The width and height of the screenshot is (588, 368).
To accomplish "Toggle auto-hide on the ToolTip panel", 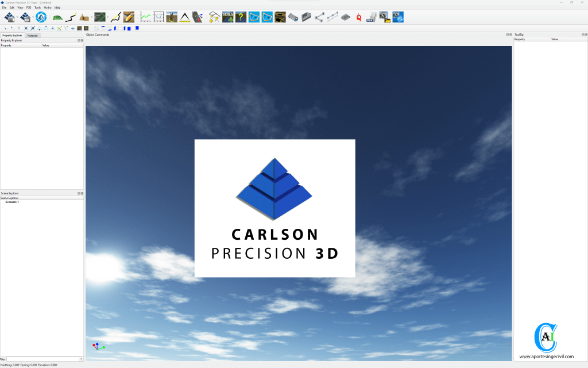I will pos(582,34).
